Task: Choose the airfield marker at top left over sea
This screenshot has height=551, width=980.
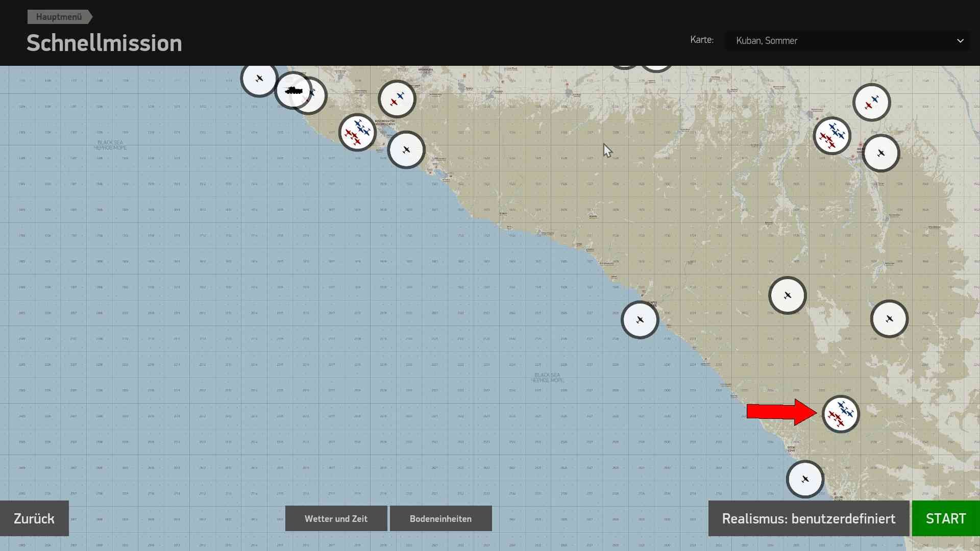Action: point(259,78)
